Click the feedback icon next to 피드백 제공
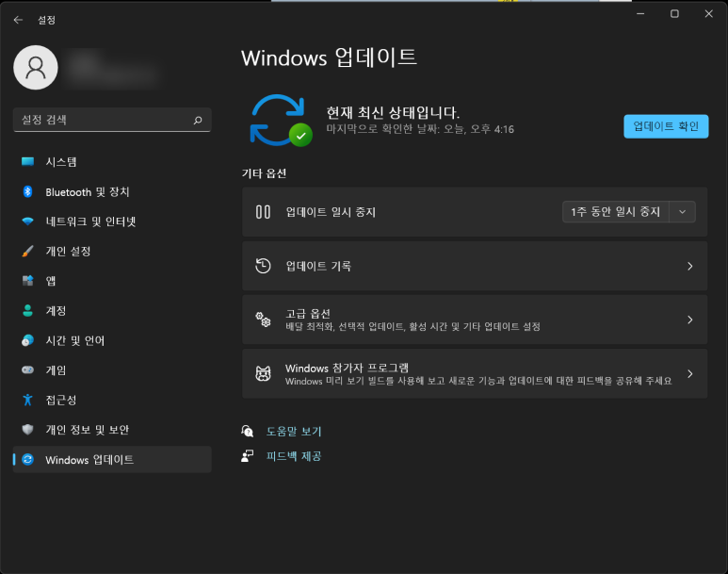 tap(247, 456)
